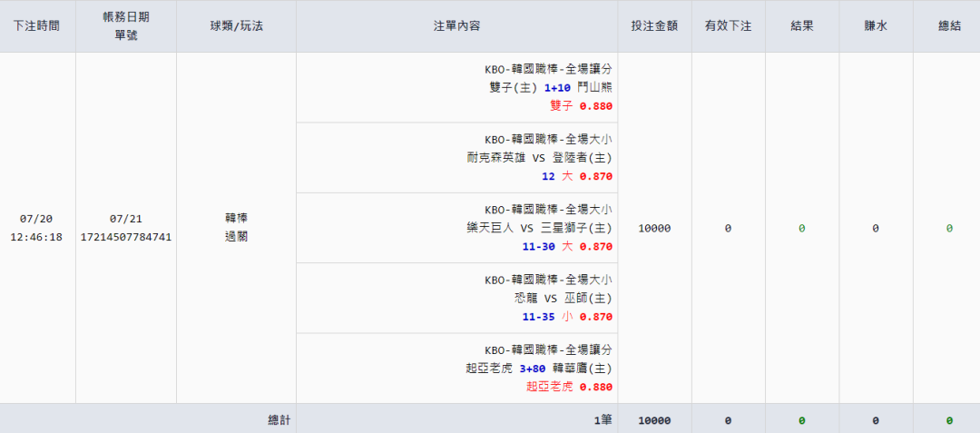Click bet time 12:46:18 cell
The width and height of the screenshot is (980, 433).
37,237
